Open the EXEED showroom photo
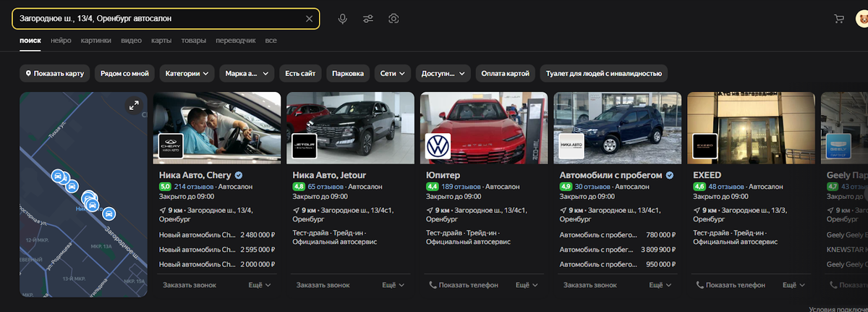The width and height of the screenshot is (868, 312). 751,127
